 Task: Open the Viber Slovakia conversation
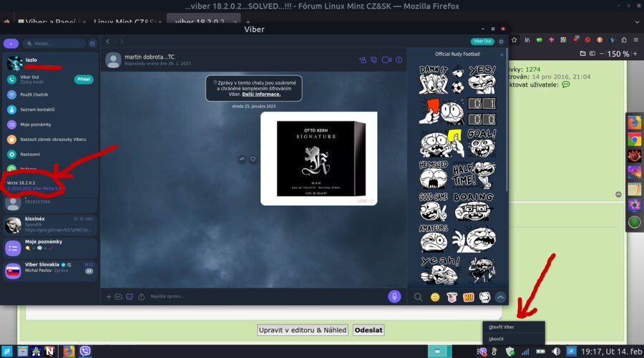click(50, 268)
